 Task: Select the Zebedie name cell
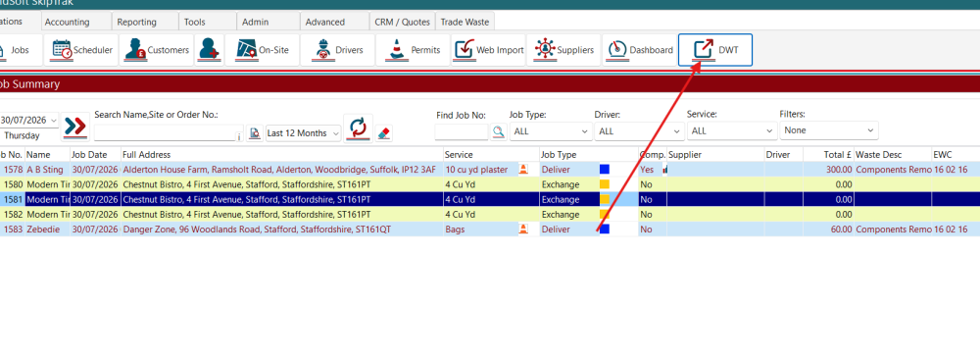click(x=47, y=230)
